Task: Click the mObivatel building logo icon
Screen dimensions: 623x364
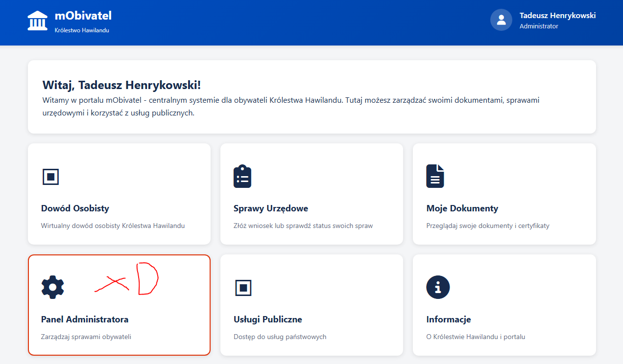Action: [38, 21]
